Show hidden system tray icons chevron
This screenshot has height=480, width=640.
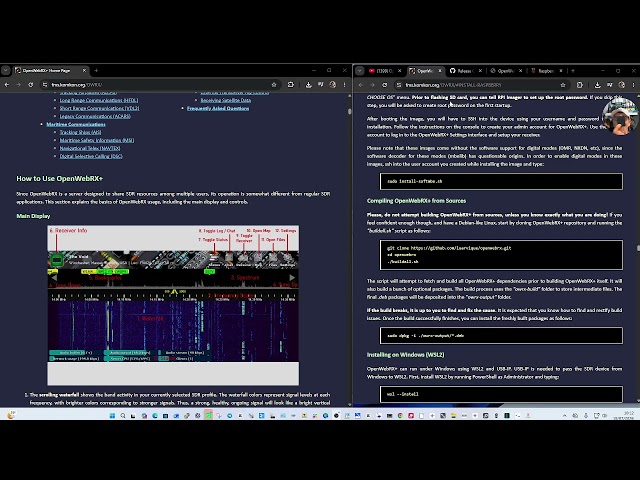pos(564,416)
